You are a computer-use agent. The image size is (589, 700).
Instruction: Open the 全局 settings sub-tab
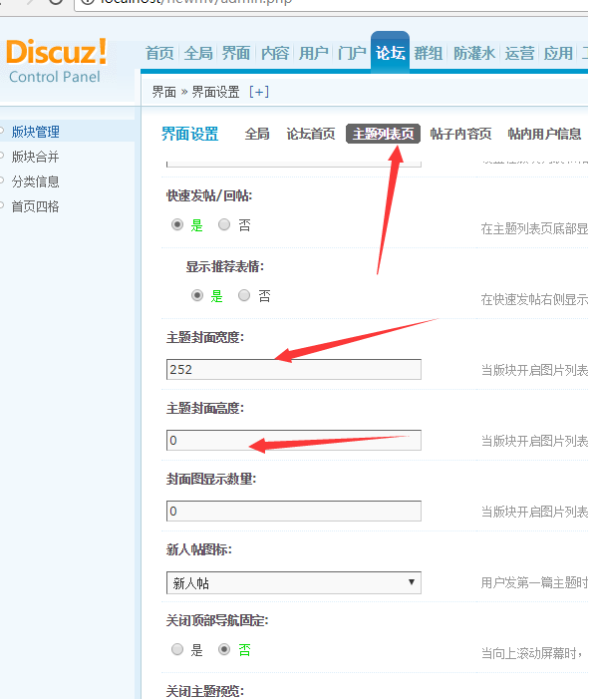pos(257,134)
